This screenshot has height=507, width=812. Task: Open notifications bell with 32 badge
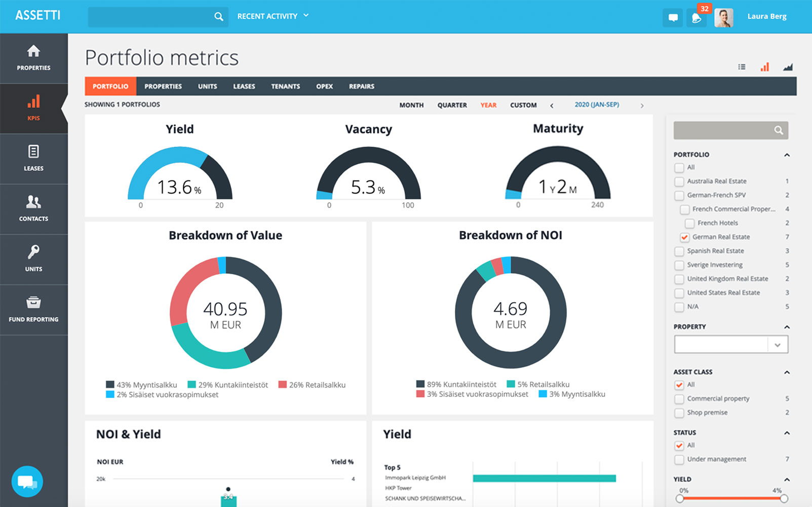point(697,17)
